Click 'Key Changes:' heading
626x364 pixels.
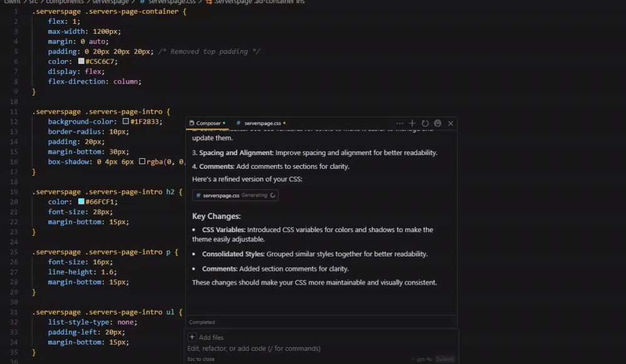217,216
